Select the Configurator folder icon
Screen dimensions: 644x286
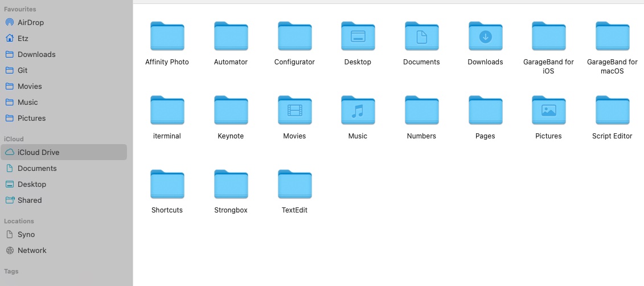coord(294,36)
